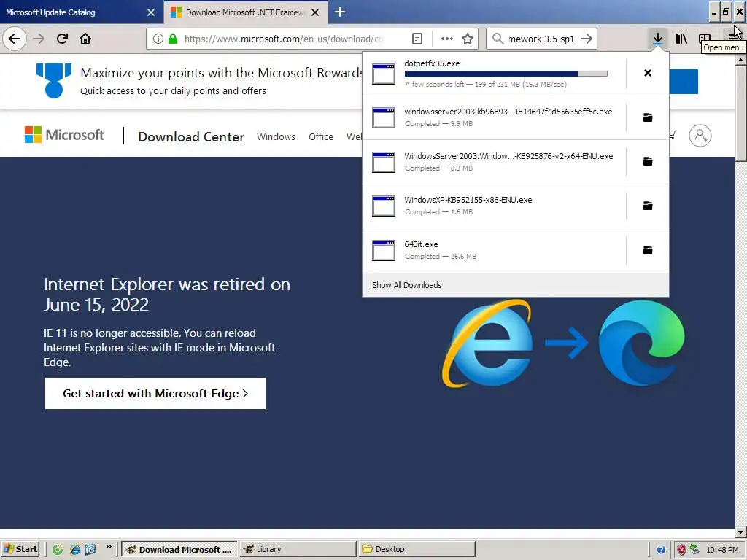Open folder for WindowsXP-KB952155 download
The width and height of the screenshot is (747, 560).
[648, 206]
